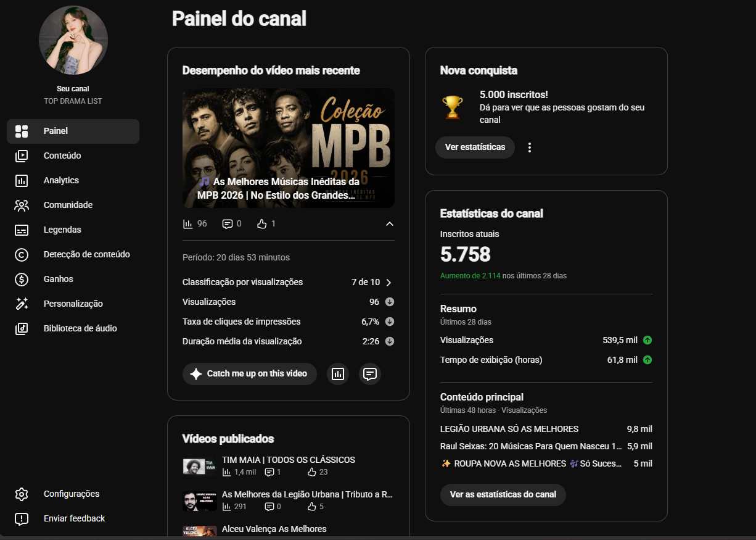Click Classificação por visualizações label
The image size is (756, 540).
(242, 283)
